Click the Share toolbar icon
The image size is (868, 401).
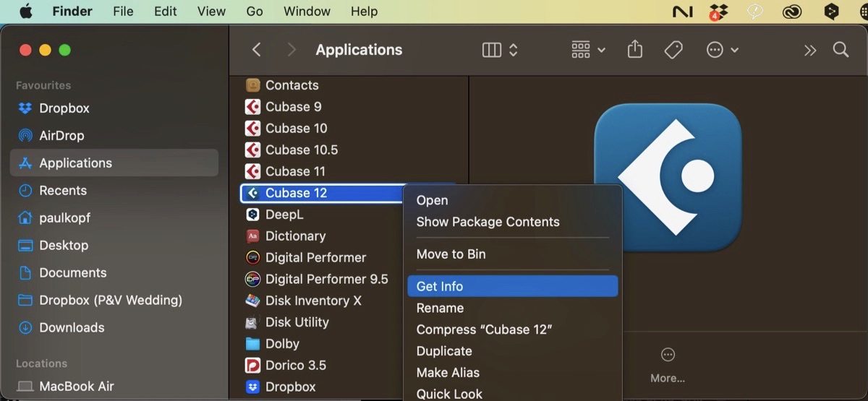(x=635, y=49)
